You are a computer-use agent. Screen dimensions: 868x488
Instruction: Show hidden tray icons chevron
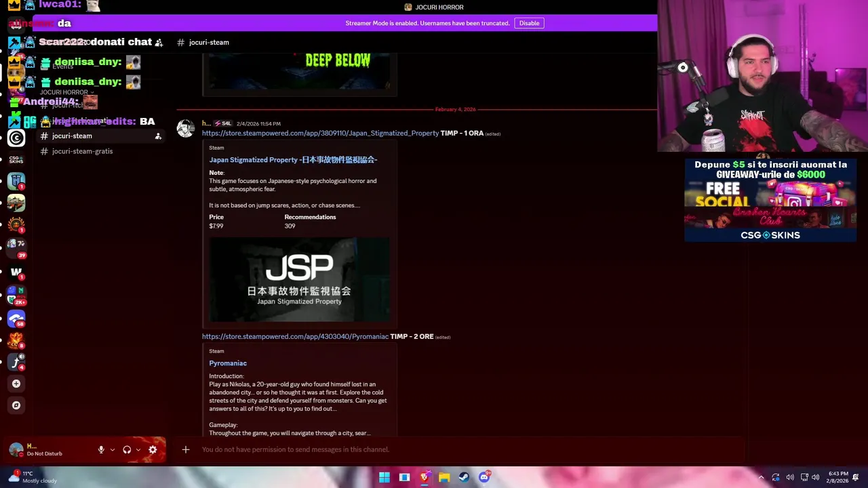761,477
